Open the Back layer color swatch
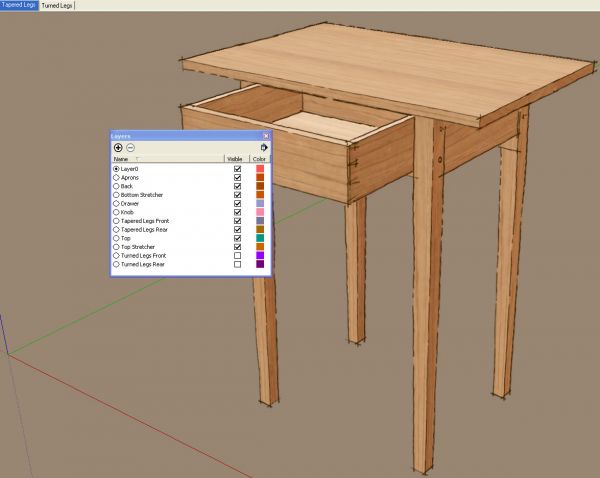The height and width of the screenshot is (478, 600). click(x=260, y=186)
